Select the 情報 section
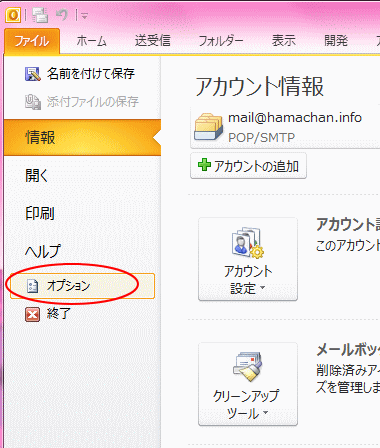The image size is (380, 448). (x=82, y=137)
